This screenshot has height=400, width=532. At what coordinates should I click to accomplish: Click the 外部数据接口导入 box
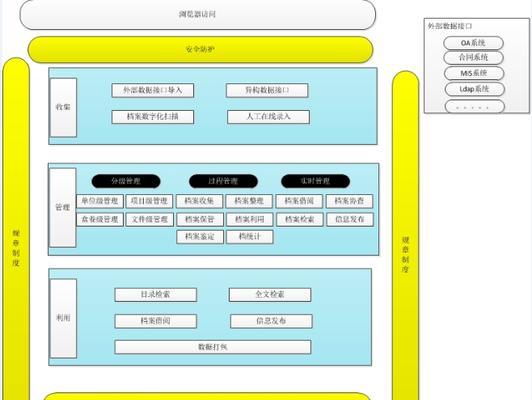[x=153, y=91]
